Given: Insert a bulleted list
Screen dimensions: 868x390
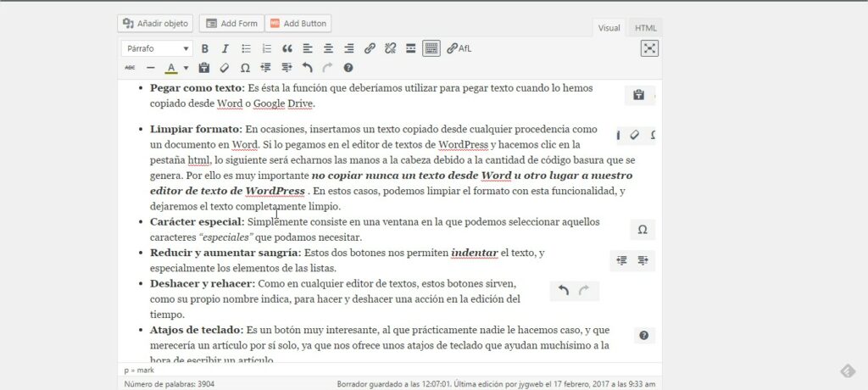Looking at the screenshot, I should pos(247,49).
